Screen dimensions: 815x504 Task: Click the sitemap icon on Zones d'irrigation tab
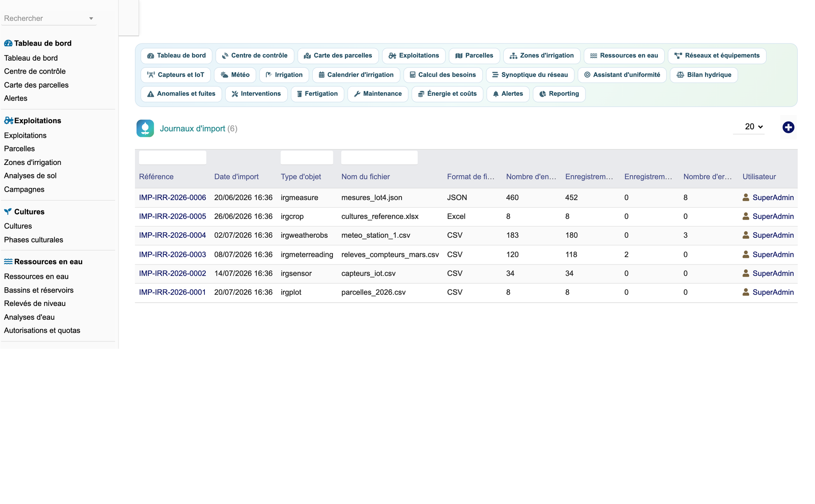(x=513, y=56)
